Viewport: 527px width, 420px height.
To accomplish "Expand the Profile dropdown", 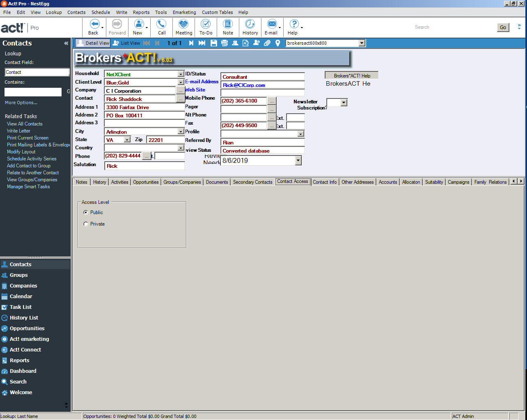I will click(x=301, y=134).
